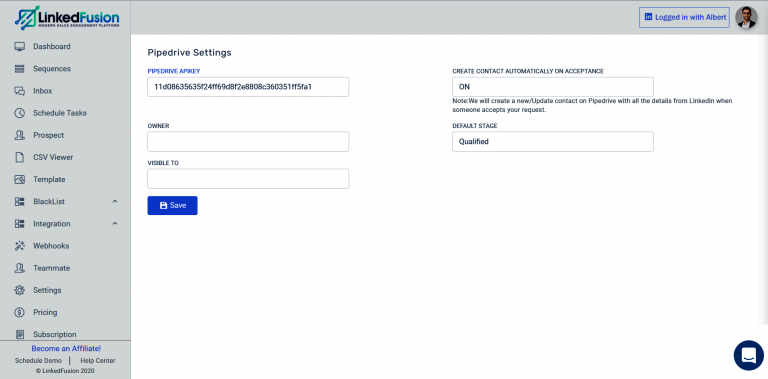Click the Dashboard monitor icon
768x379 pixels.
(x=20, y=47)
